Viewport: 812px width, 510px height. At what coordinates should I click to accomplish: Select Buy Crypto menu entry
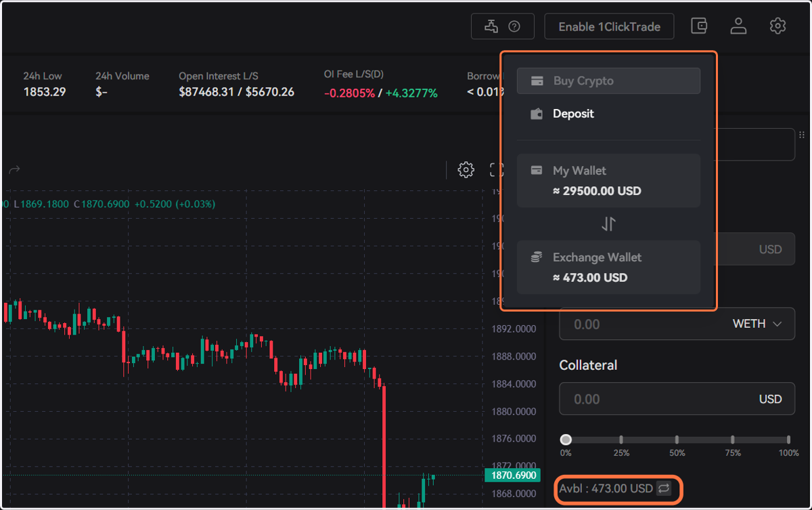coord(608,81)
